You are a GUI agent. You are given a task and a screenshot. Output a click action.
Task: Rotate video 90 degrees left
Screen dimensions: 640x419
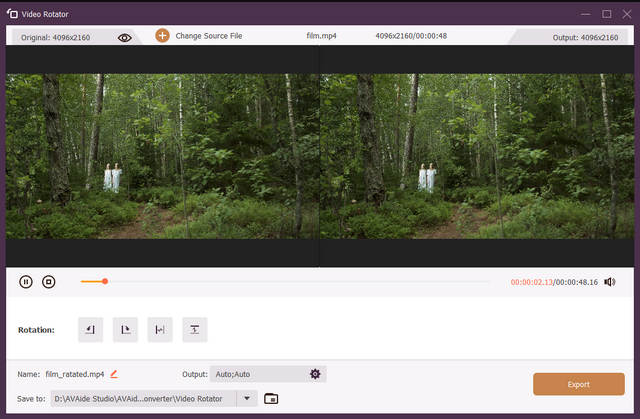[x=91, y=329]
